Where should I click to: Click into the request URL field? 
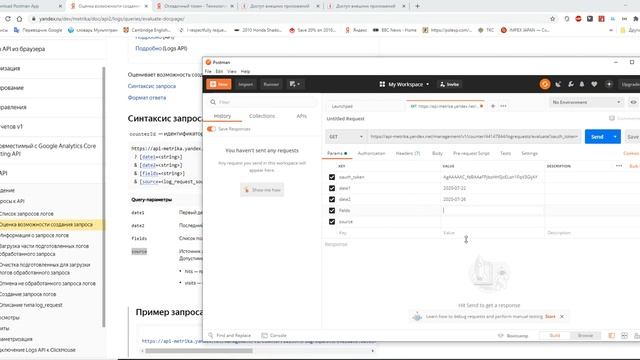point(473,137)
